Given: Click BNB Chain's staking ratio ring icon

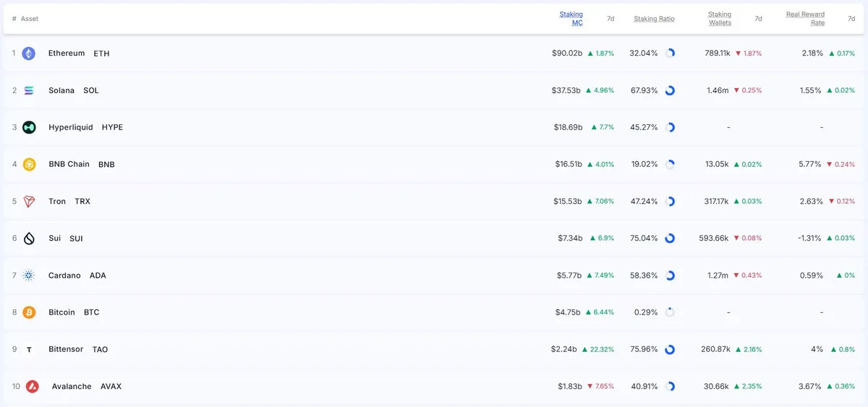Looking at the screenshot, I should tap(670, 164).
